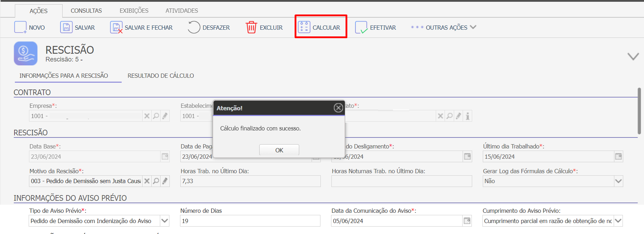Click the 'Cálculo finalizado com sucesso.' message
This screenshot has width=644, height=234.
pos(260,128)
